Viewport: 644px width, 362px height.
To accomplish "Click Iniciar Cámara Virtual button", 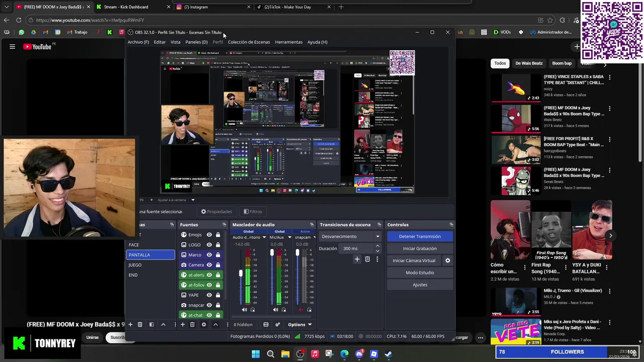I will click(414, 260).
